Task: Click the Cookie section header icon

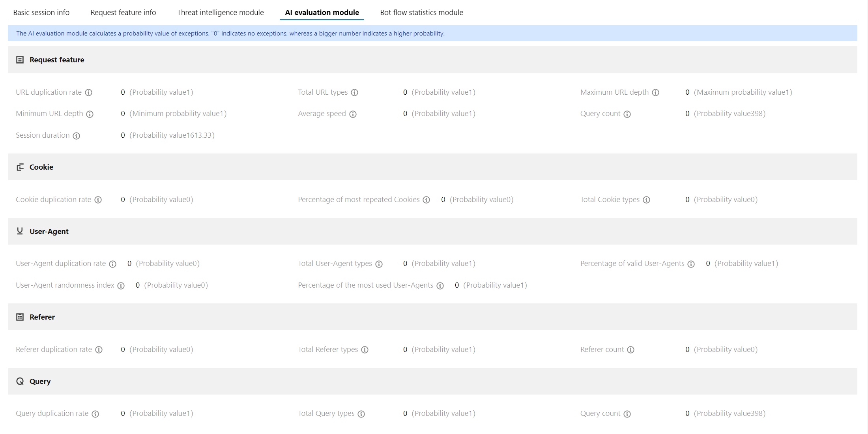Action: 20,167
